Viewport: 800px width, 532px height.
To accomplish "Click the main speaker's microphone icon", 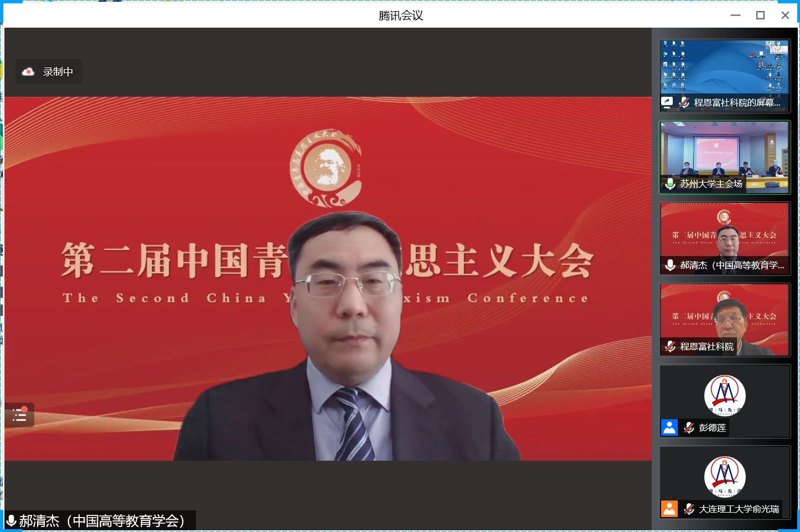I will pyautogui.click(x=11, y=521).
